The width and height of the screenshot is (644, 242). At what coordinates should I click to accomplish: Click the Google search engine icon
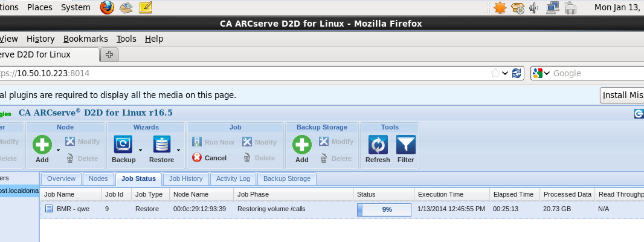tap(537, 73)
